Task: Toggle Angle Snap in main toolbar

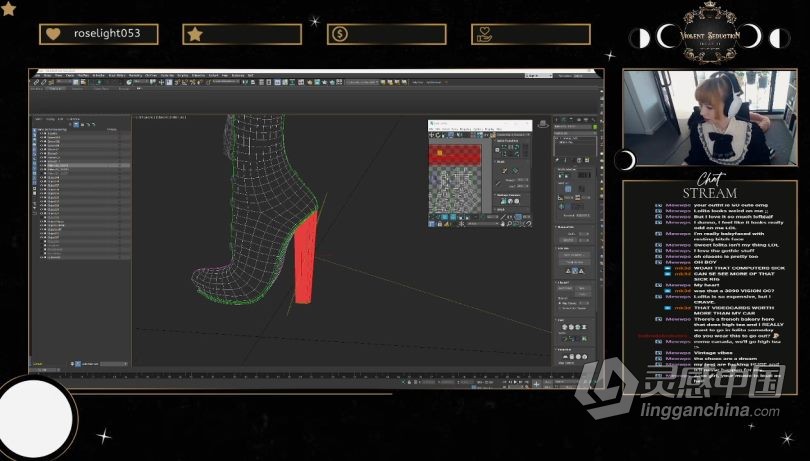Action: tap(184, 82)
